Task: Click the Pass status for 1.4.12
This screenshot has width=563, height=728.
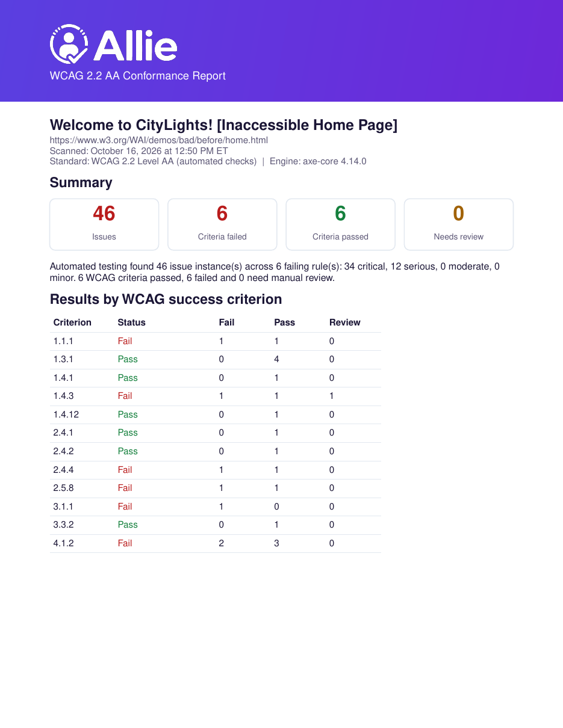Action: coord(128,415)
